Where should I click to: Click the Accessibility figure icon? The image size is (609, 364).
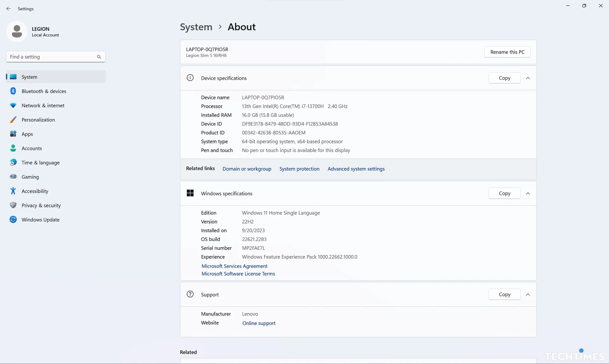pyautogui.click(x=13, y=191)
